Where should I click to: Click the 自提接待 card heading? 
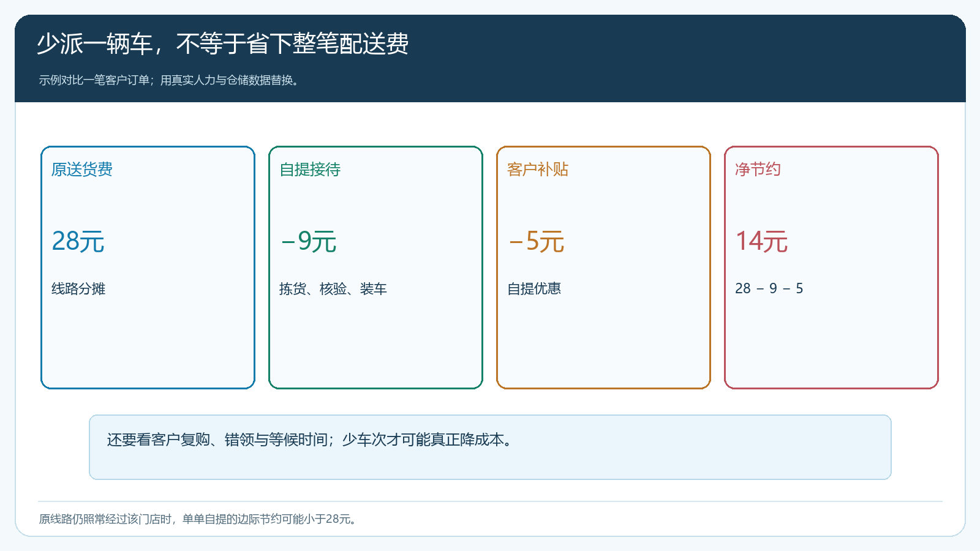[310, 170]
